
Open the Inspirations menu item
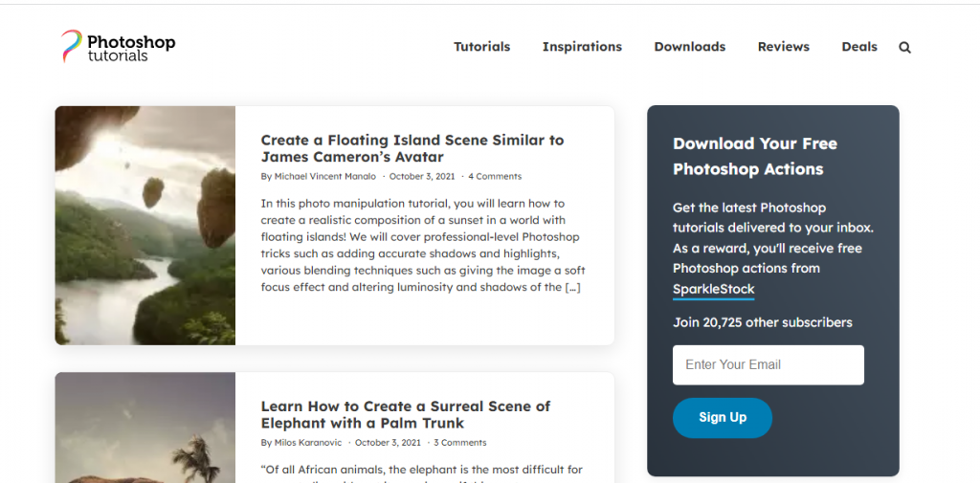click(582, 47)
